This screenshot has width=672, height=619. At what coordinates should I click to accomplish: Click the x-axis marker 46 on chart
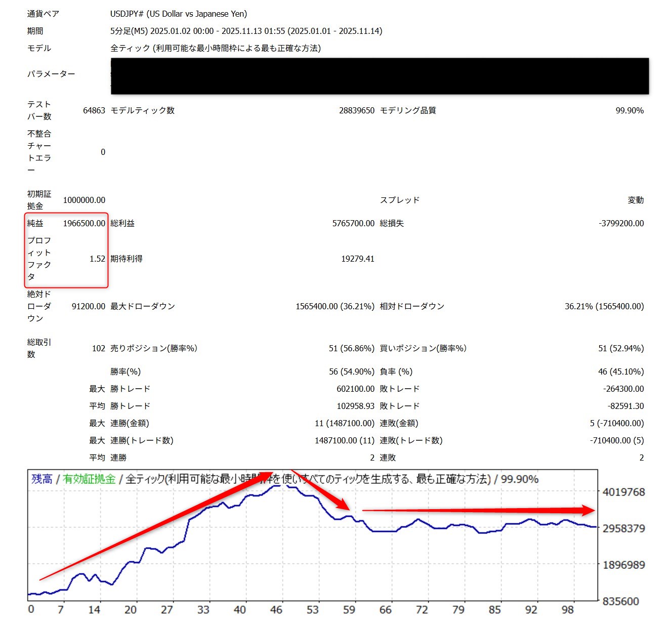pyautogui.click(x=276, y=610)
